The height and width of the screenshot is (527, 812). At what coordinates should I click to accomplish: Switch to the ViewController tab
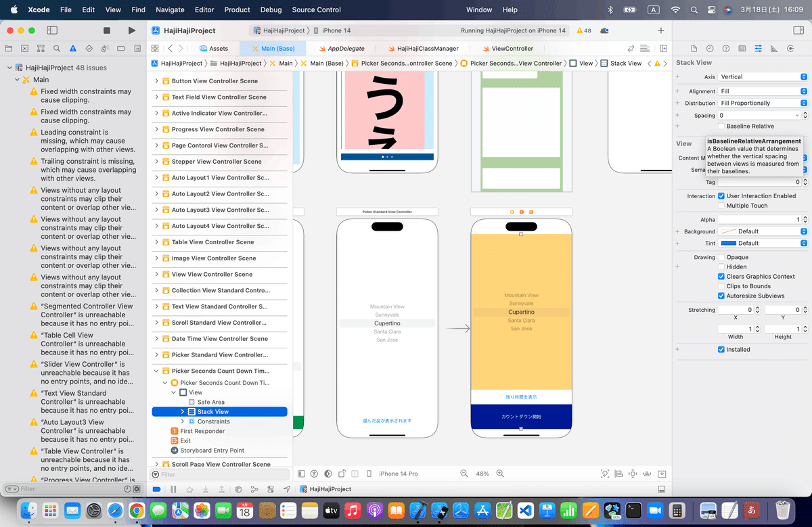[x=507, y=49]
